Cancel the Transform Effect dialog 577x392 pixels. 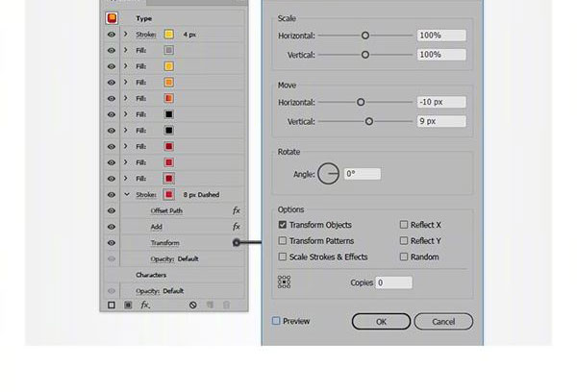(443, 321)
